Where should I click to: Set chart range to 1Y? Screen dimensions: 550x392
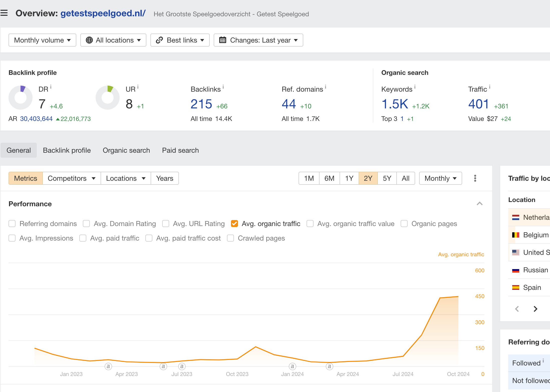(349, 178)
